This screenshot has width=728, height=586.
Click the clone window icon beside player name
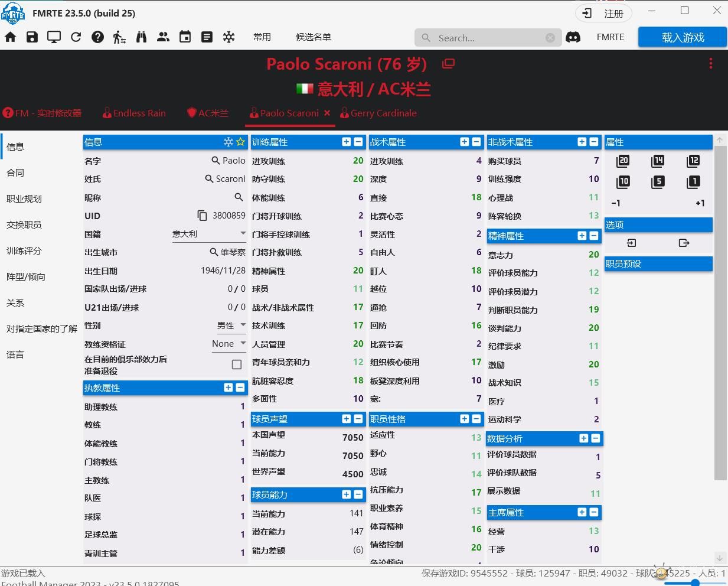coord(449,63)
